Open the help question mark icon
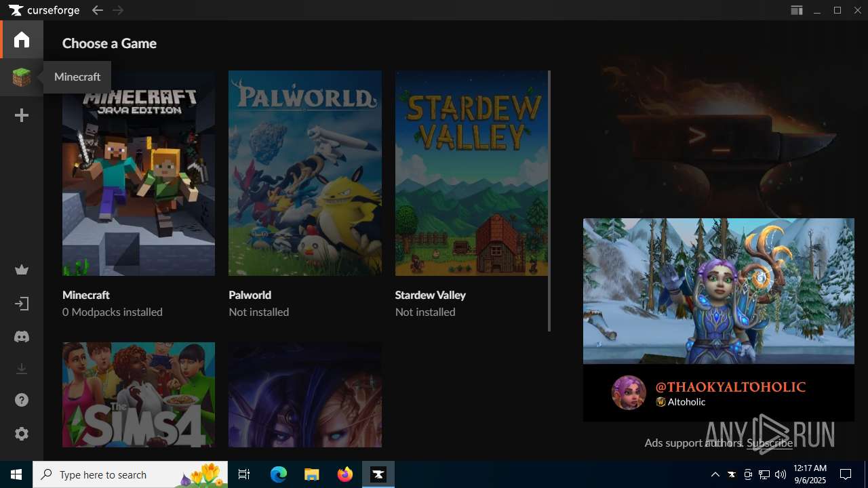Screen dimensions: 868x488 coord(22,401)
